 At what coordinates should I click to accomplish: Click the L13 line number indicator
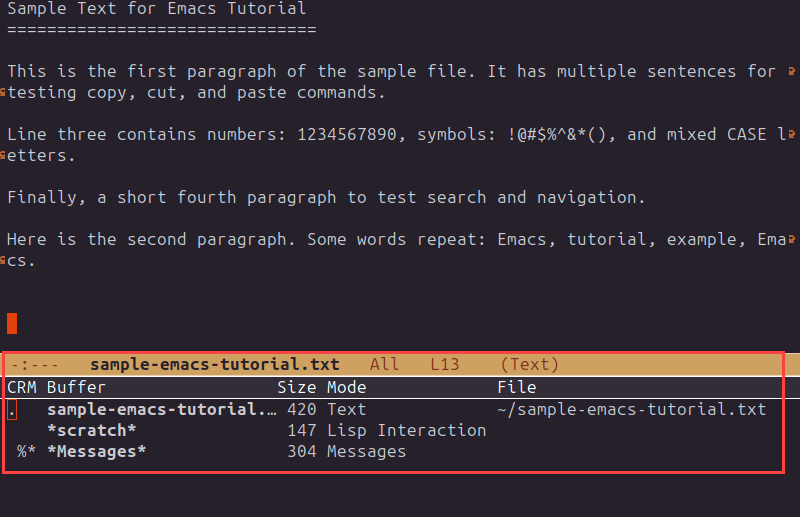pos(447,365)
